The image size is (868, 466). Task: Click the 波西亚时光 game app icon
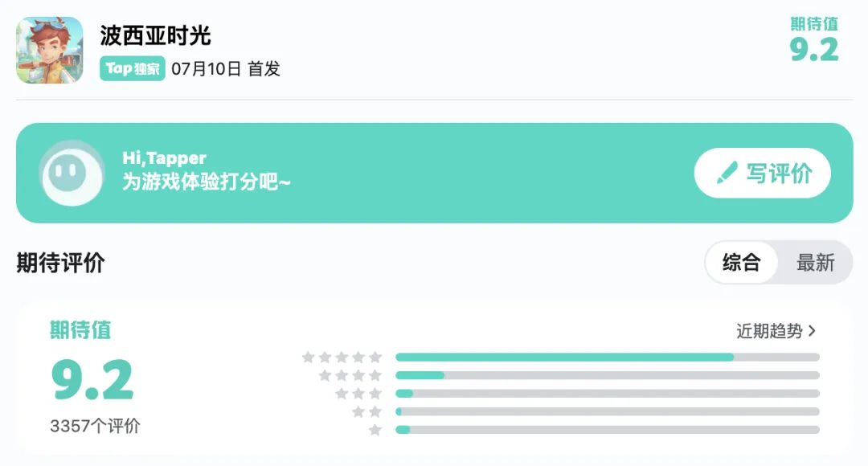pos(50,50)
